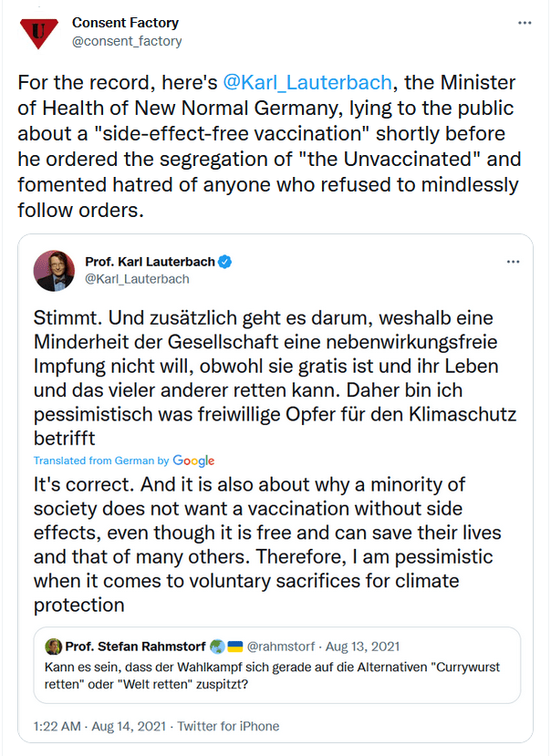Click the Google logo in the translation line
This screenshot has height=756, width=551.
193,461
